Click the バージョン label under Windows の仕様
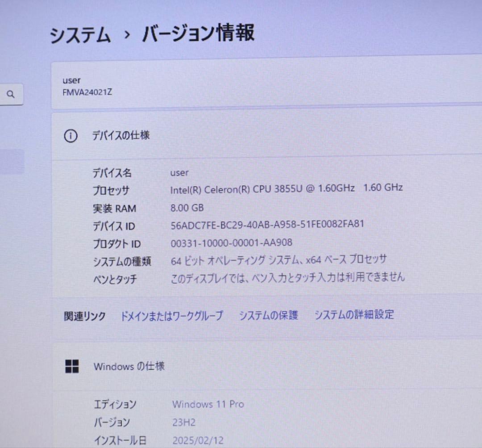The height and width of the screenshot is (448, 482). (112, 422)
